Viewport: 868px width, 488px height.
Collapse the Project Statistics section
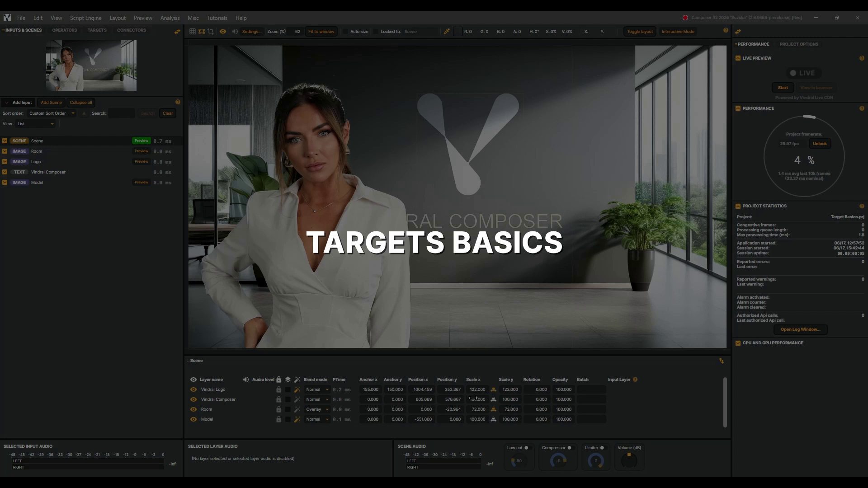[738, 206]
